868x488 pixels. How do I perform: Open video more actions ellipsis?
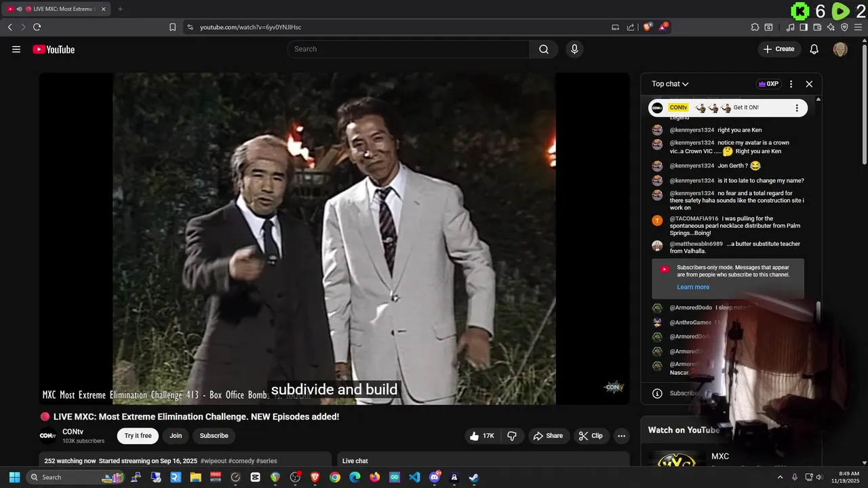[621, 436]
